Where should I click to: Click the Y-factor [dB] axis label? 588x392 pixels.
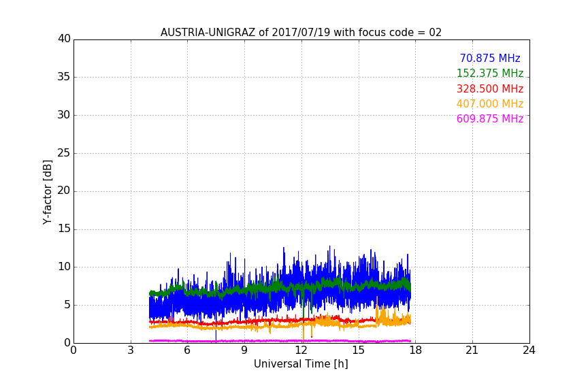(47, 192)
